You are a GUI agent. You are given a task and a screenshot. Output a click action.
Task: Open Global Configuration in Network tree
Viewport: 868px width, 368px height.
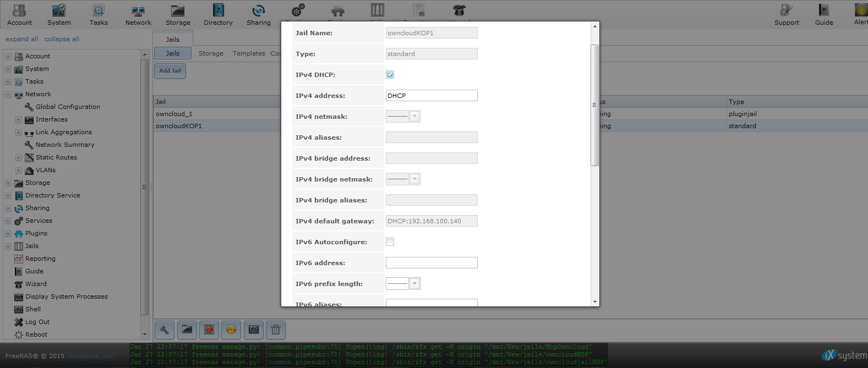click(x=68, y=107)
